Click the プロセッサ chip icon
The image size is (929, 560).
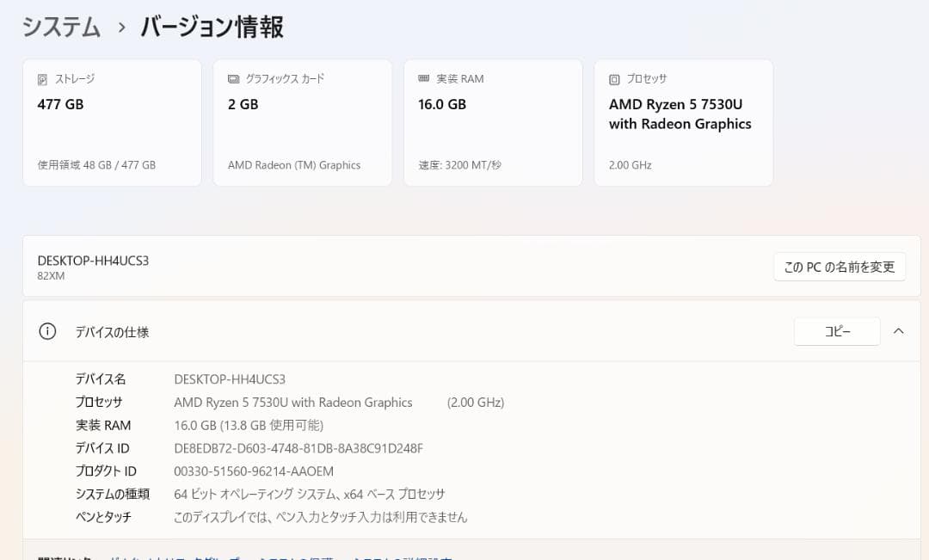(x=613, y=78)
